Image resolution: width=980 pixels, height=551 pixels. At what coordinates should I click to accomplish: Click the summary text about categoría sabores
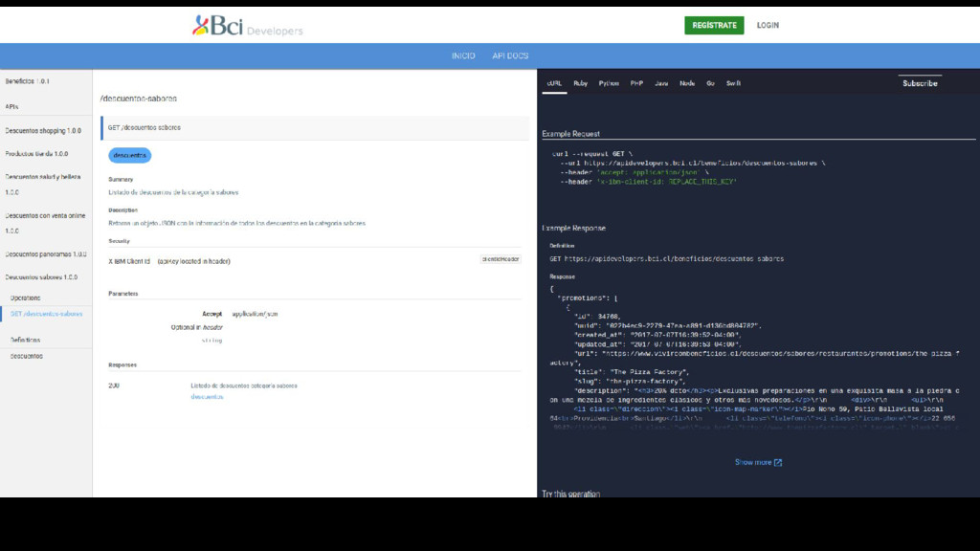pyautogui.click(x=173, y=192)
